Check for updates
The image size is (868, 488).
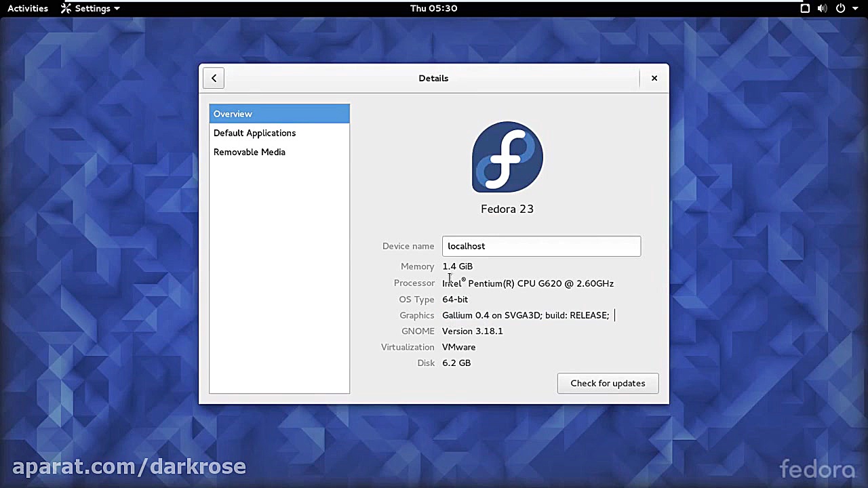tap(608, 383)
